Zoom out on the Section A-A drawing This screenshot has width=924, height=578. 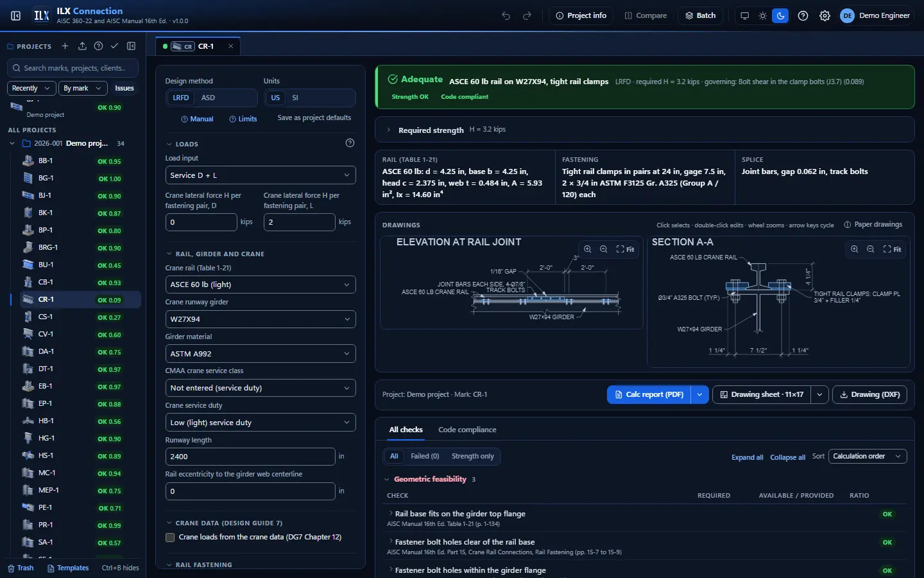[870, 249]
